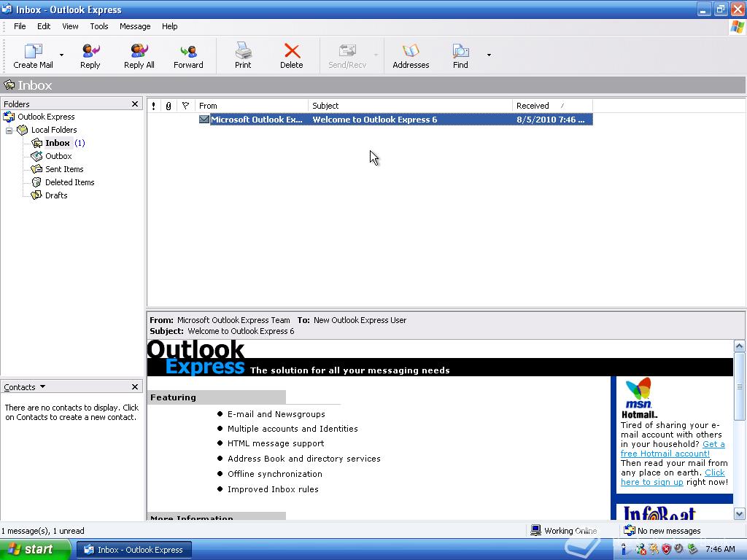Click the system tray clock showing 7:46 AM
This screenshot has width=747, height=560.
(720, 549)
